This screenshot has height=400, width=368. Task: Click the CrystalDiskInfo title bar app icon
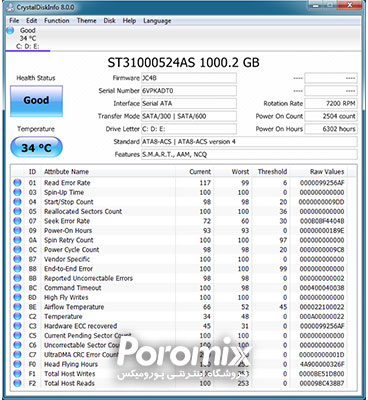click(x=11, y=7)
